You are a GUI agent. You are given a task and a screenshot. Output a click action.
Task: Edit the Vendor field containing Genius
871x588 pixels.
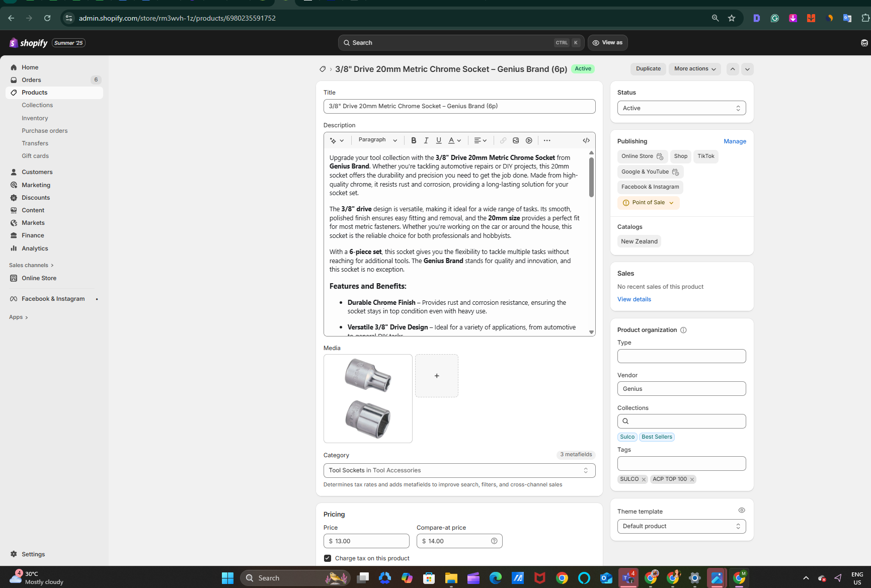coord(681,389)
